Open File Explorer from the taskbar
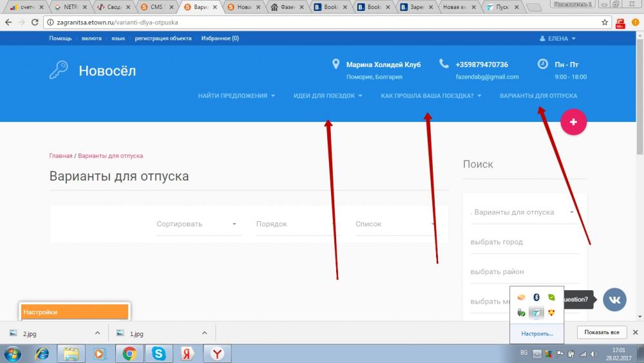Image resolution: width=644 pixels, height=363 pixels. pos(71,353)
